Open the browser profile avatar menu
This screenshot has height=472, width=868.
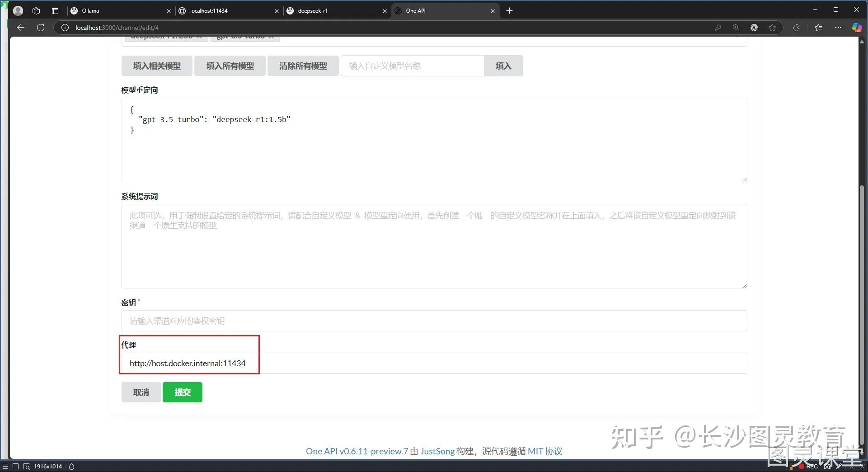click(18, 10)
